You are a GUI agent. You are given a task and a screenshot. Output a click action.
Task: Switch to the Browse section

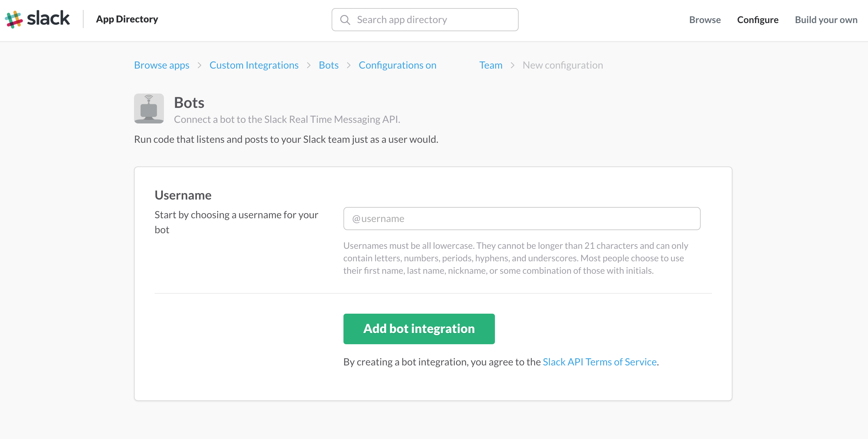point(705,20)
